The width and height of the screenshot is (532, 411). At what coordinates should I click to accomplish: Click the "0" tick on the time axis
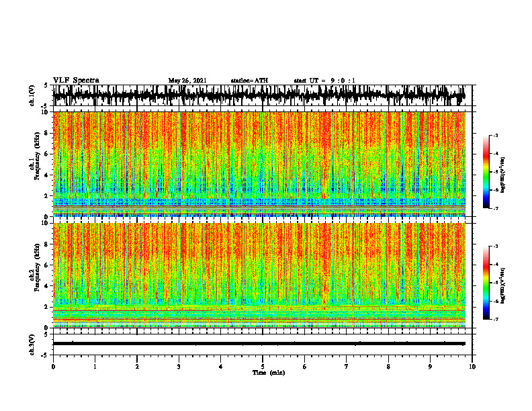coord(53,367)
